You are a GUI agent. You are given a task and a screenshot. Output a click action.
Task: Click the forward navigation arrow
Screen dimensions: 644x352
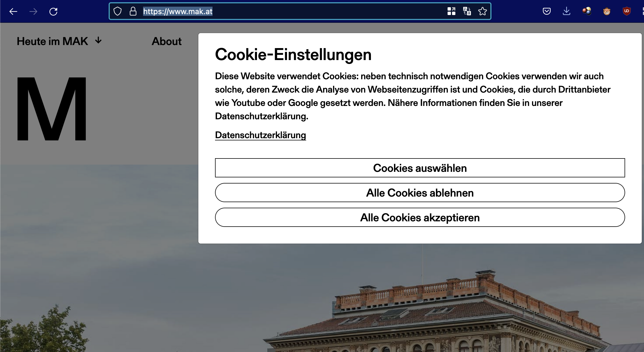(x=34, y=11)
